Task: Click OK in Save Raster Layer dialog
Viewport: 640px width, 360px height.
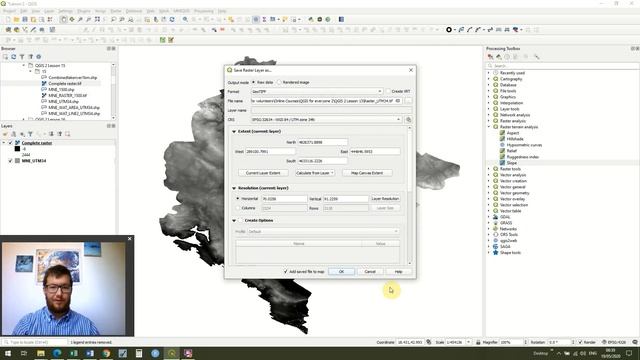Action: point(341,271)
